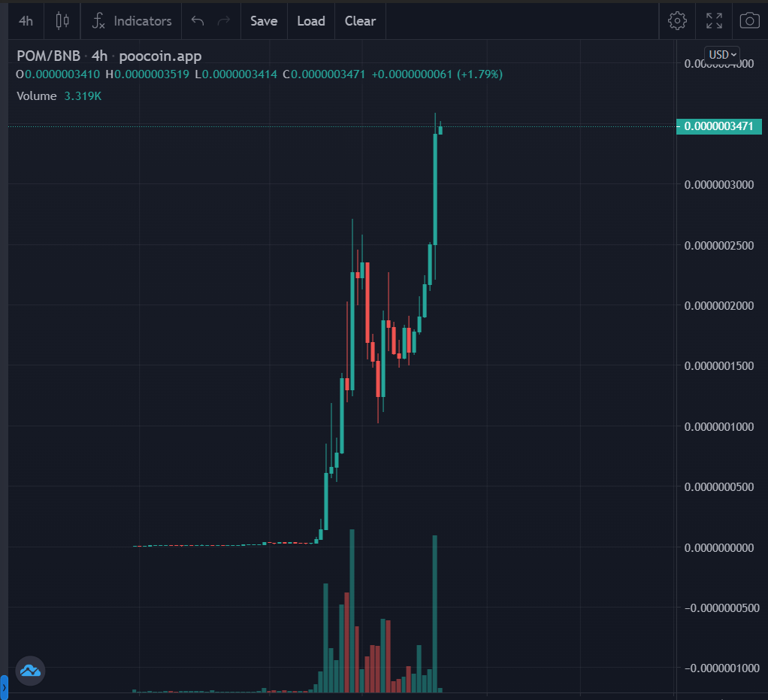
Task: Click the 0.0000002500 price axis label
Action: 719,246
